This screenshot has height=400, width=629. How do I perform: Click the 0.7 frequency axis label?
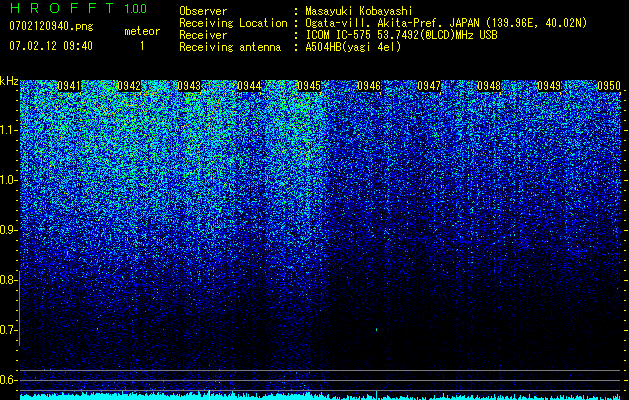click(8, 330)
